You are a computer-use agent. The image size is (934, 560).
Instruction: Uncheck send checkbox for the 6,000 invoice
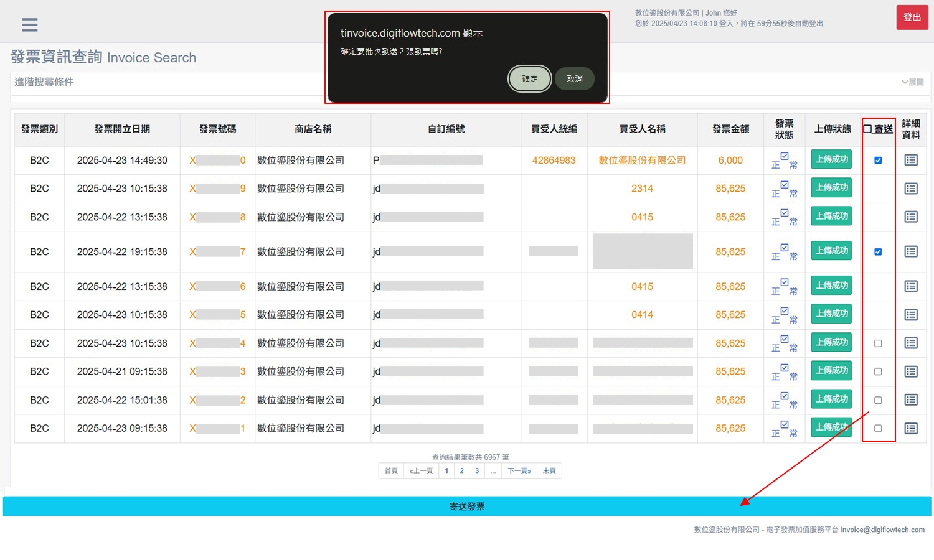click(x=878, y=160)
